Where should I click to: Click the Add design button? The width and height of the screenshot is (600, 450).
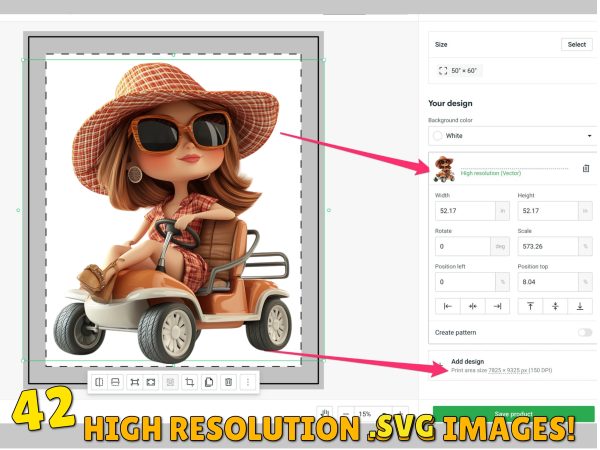click(467, 361)
